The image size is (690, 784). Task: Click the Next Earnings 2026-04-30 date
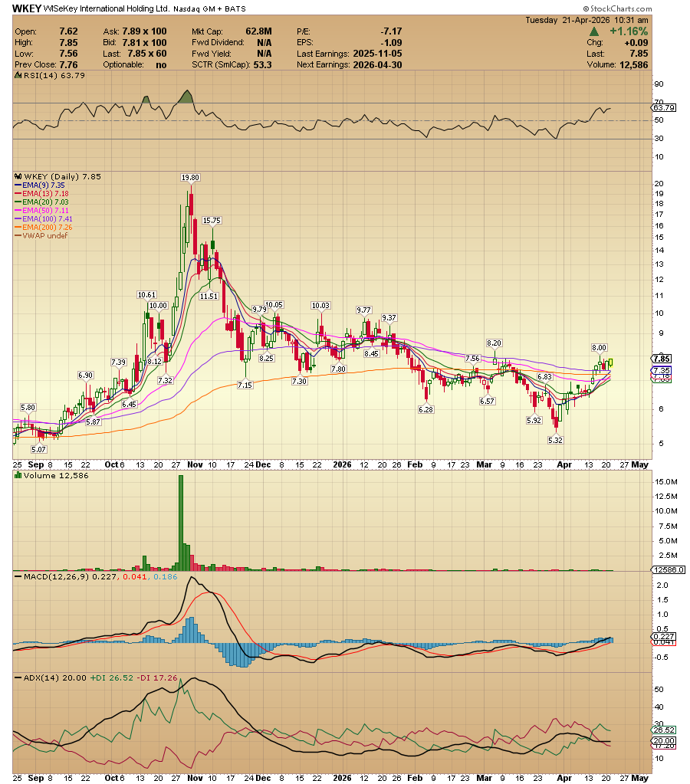click(377, 64)
